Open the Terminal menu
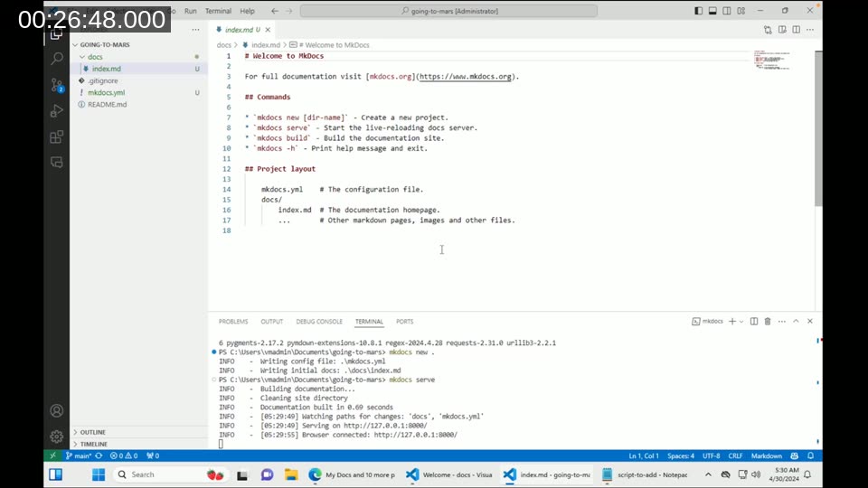This screenshot has height=488, width=868. click(218, 11)
